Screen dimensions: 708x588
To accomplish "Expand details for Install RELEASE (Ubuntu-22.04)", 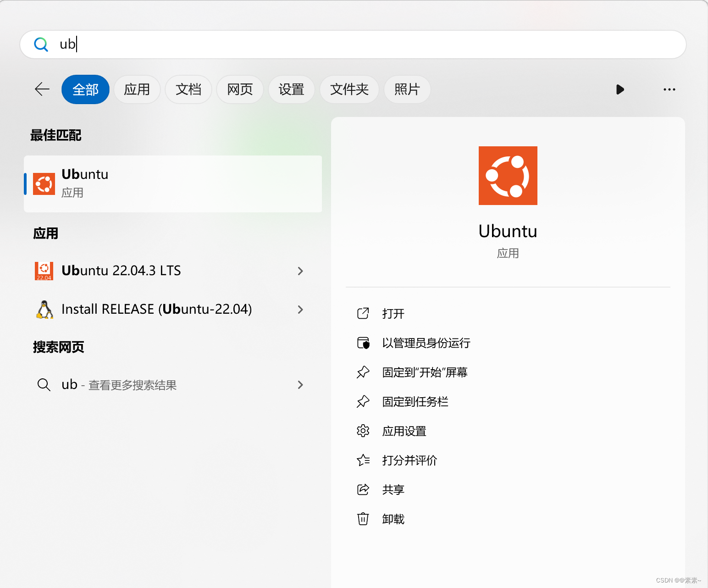I will (x=300, y=310).
